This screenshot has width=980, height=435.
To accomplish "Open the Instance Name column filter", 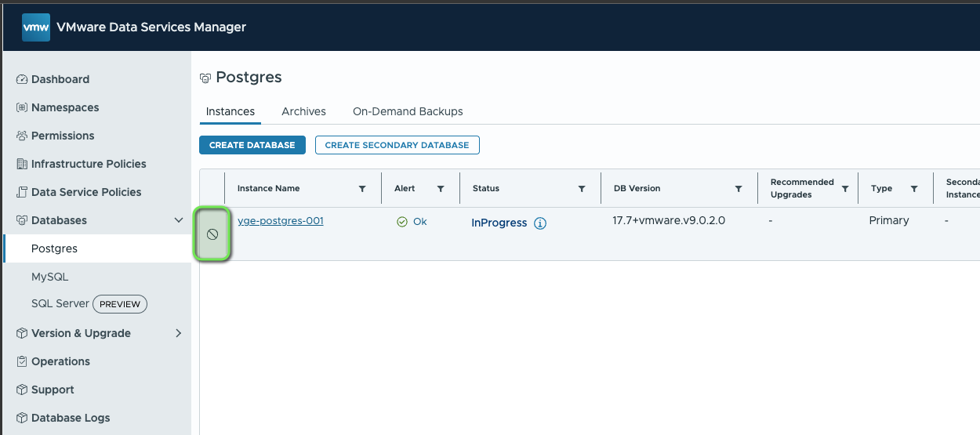I will pos(362,189).
